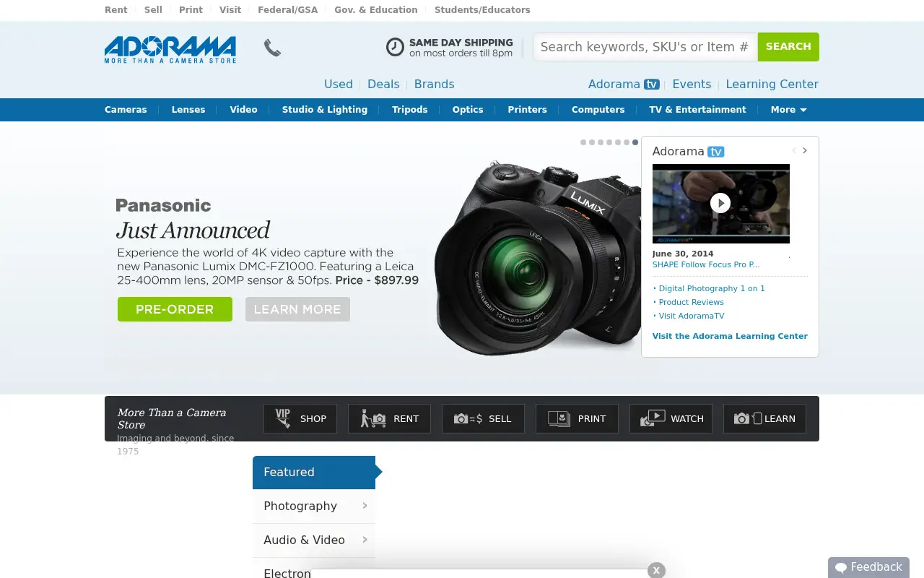Open the Students/Educators link

tap(482, 10)
